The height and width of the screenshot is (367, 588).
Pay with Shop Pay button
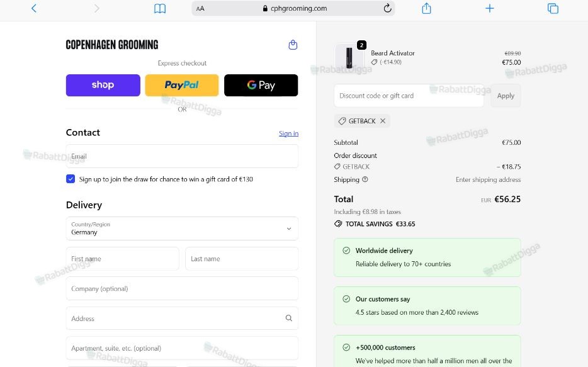[x=103, y=85]
